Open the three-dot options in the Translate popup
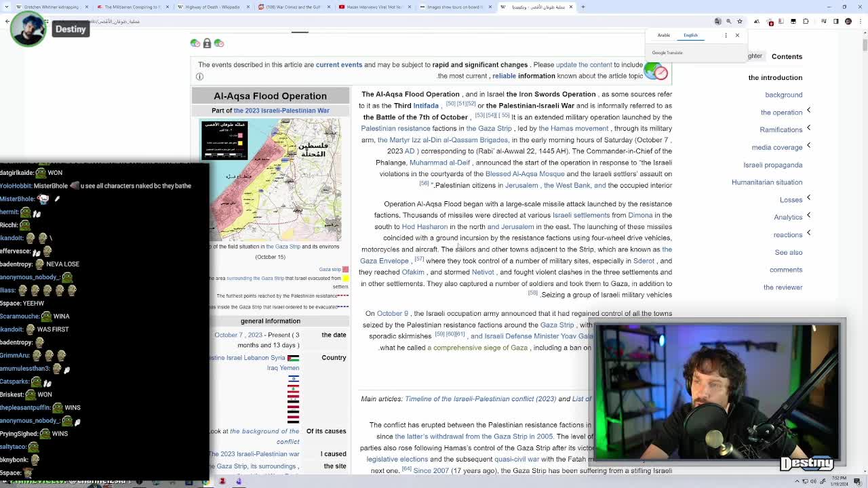Image resolution: width=868 pixels, height=488 pixels. coord(726,35)
